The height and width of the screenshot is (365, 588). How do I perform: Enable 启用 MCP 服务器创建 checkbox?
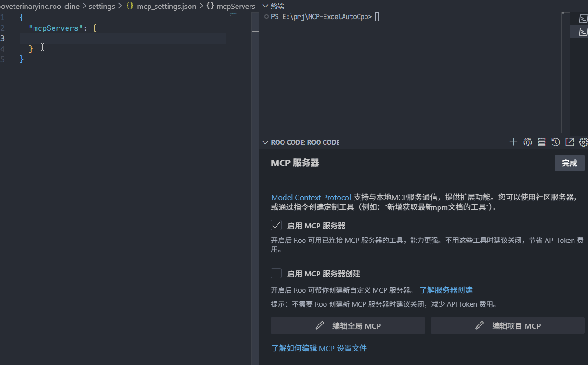277,274
